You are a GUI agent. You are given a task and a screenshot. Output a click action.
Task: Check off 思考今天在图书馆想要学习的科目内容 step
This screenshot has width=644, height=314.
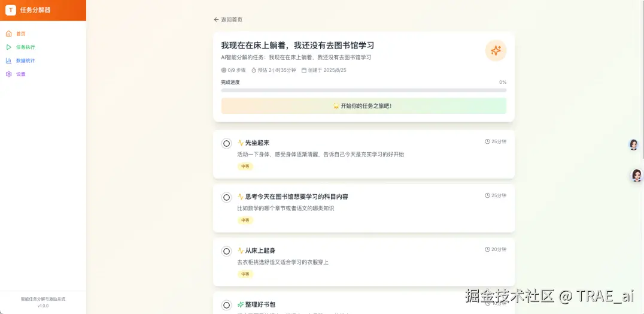226,197
